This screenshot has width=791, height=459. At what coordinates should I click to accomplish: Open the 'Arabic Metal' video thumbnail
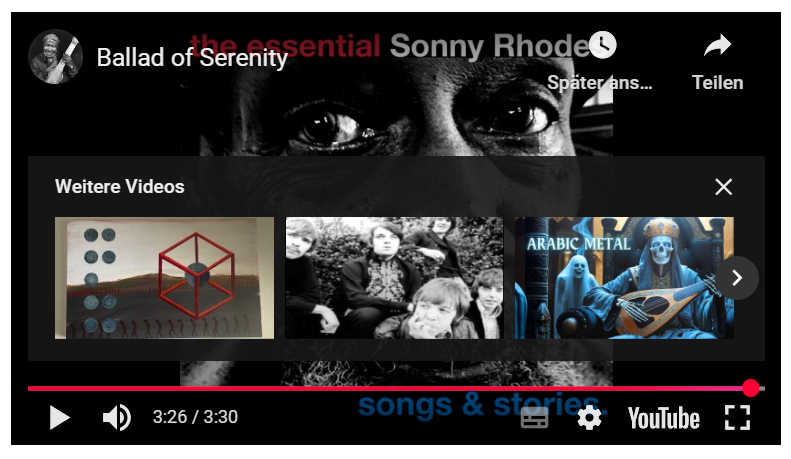(625, 278)
